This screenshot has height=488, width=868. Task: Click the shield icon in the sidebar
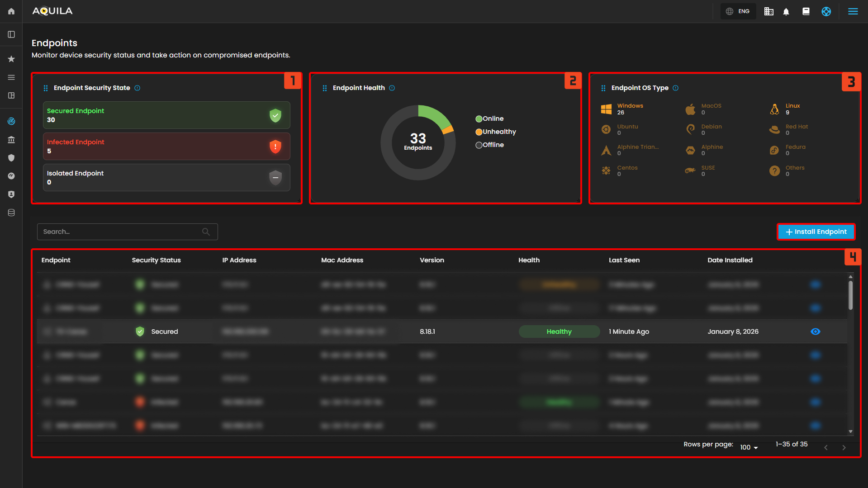point(11,158)
